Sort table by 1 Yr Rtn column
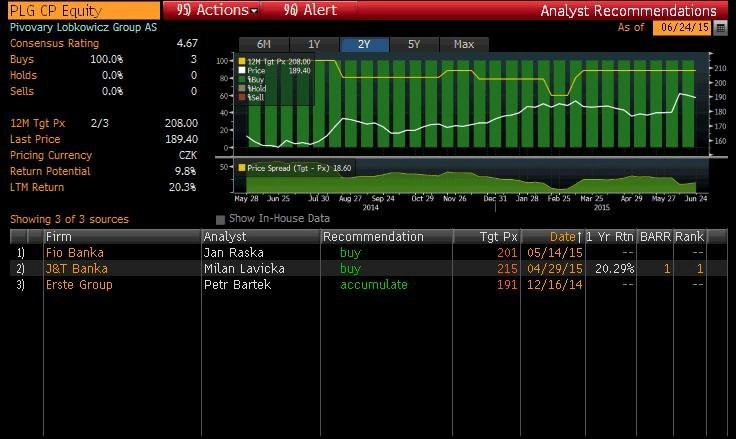The width and height of the screenshot is (736, 439). coord(610,237)
